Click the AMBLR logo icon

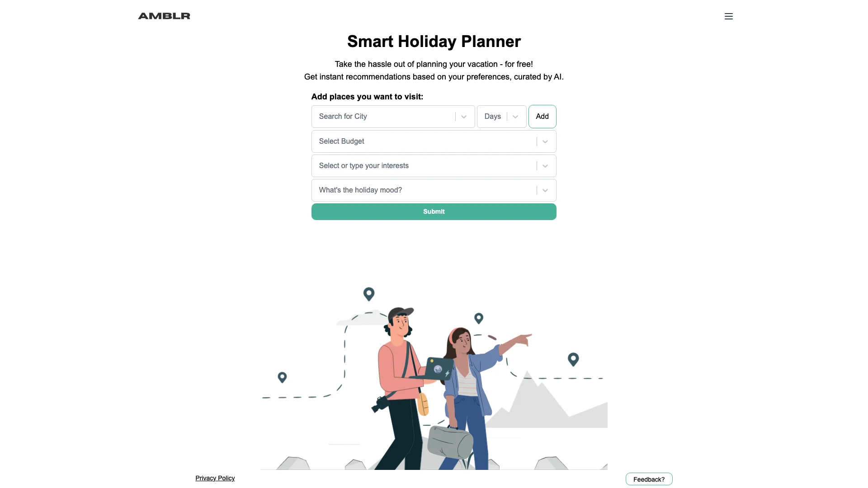[x=163, y=15]
